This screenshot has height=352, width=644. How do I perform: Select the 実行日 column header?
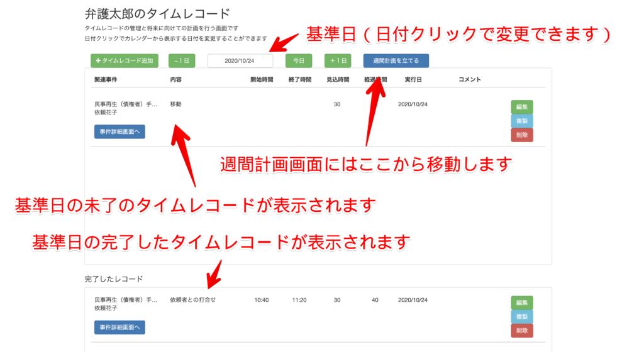pos(413,80)
